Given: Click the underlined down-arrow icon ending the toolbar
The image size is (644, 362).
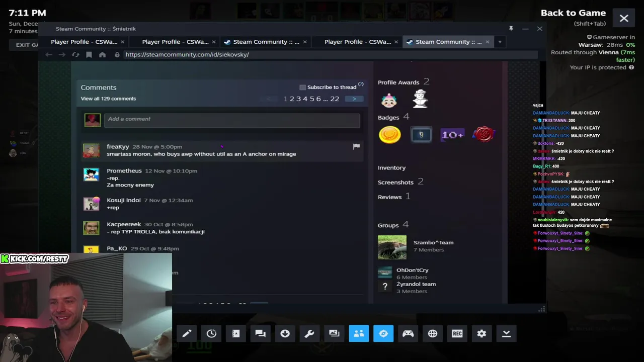Looking at the screenshot, I should pos(506,333).
